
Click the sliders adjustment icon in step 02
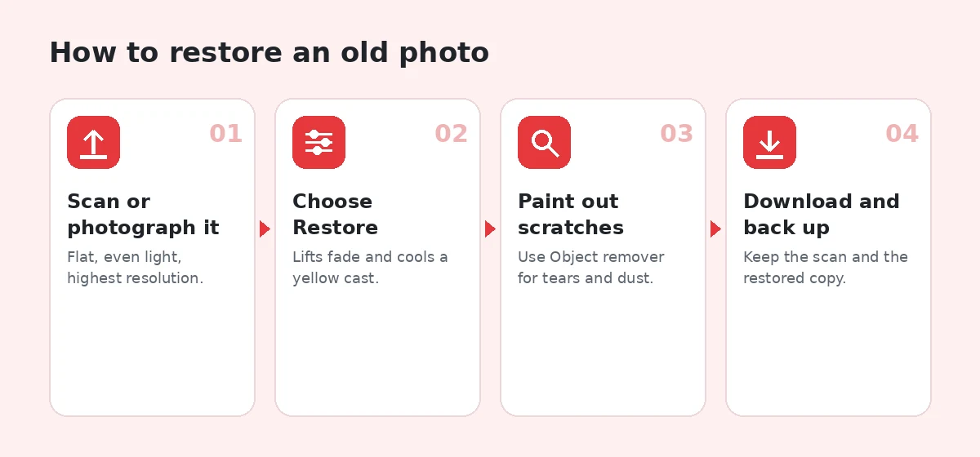(319, 143)
